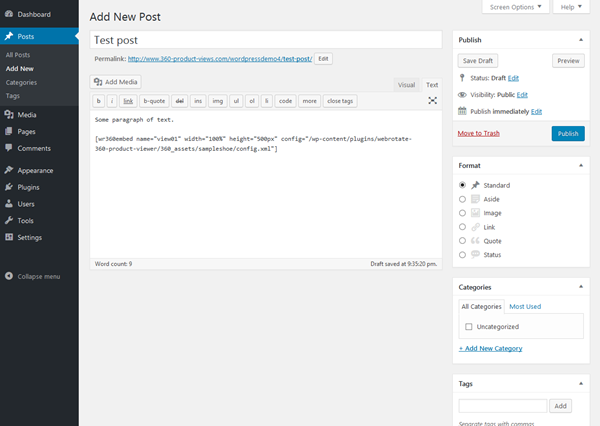Switch to Most Used categories tab

(x=525, y=306)
